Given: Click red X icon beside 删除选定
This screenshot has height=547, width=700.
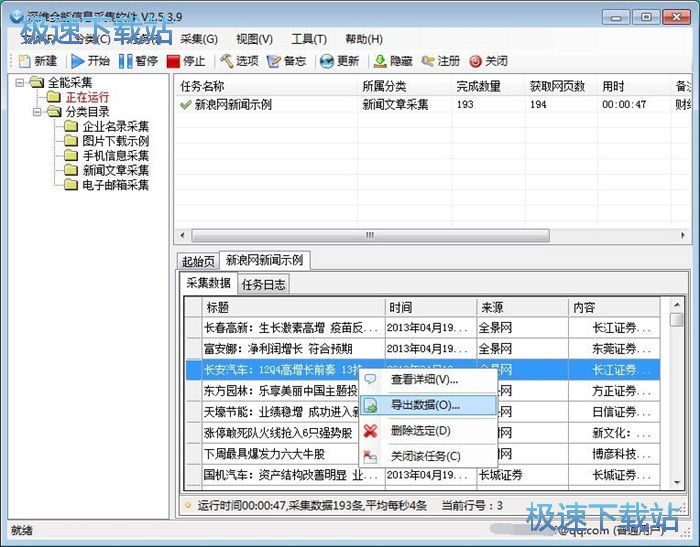Looking at the screenshot, I should [370, 431].
